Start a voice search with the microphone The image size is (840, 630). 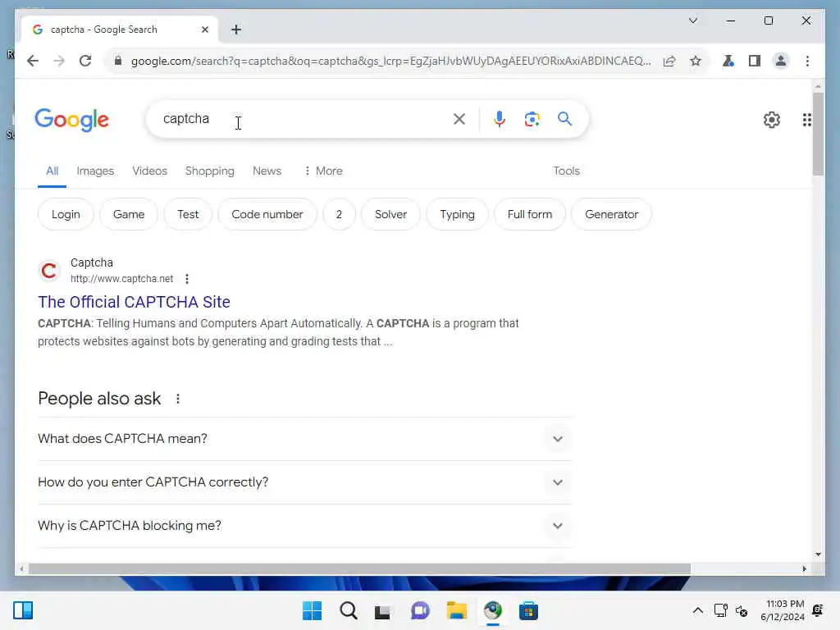pyautogui.click(x=500, y=119)
